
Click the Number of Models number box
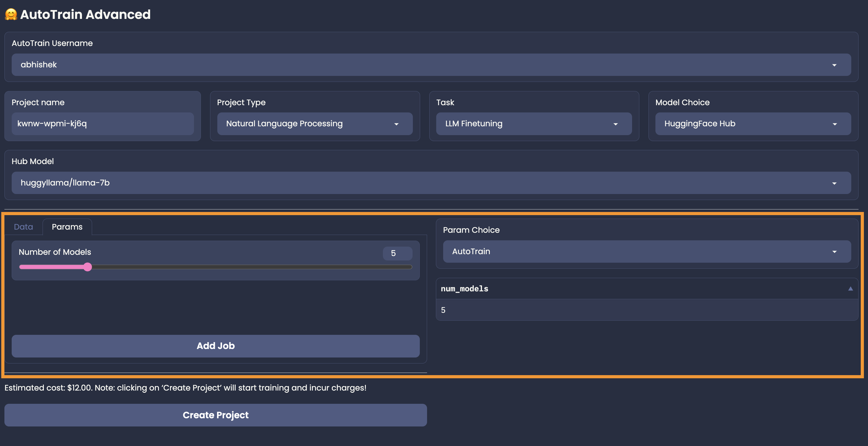(397, 253)
